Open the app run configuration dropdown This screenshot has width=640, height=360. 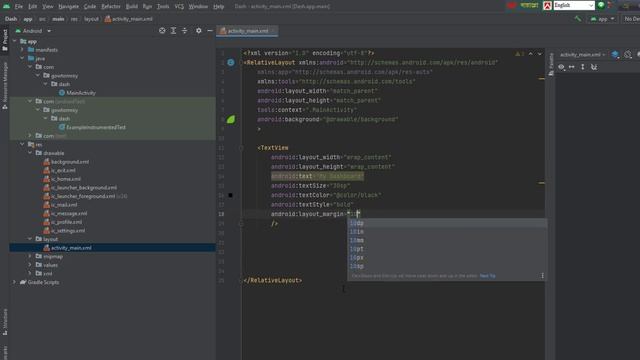(602, 19)
